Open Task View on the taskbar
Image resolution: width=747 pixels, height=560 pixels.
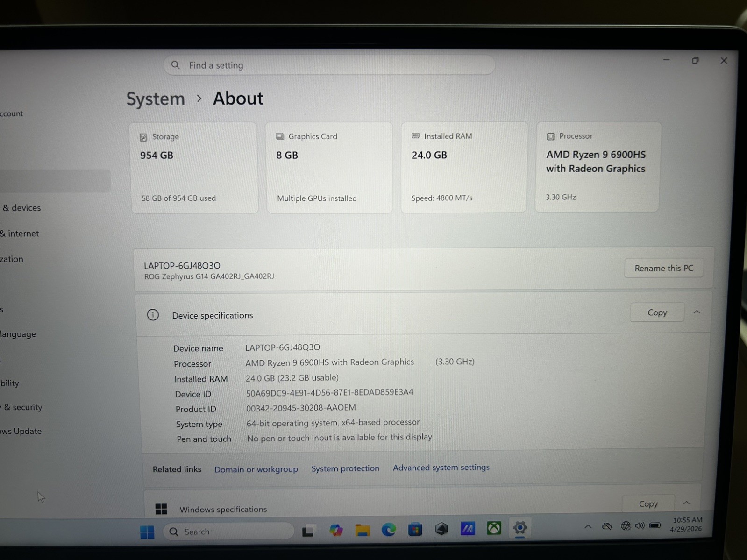(308, 531)
